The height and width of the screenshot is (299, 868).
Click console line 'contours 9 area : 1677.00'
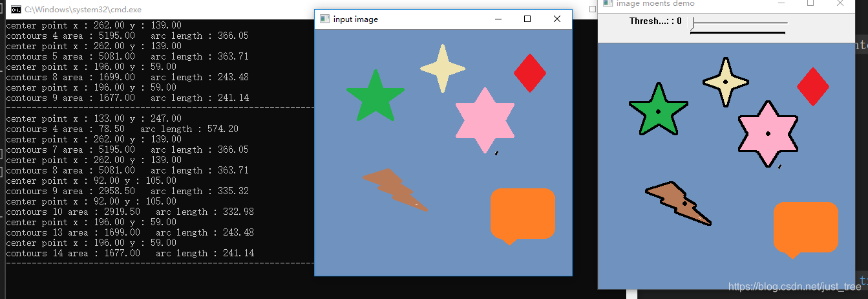(x=127, y=98)
